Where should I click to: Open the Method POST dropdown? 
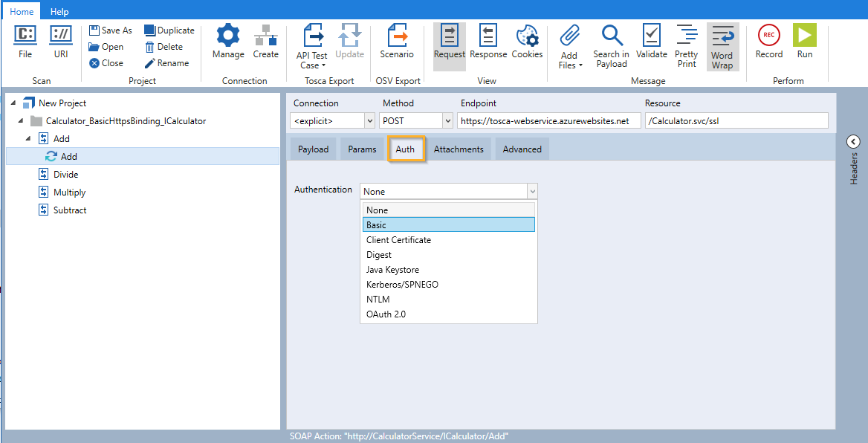tap(447, 120)
